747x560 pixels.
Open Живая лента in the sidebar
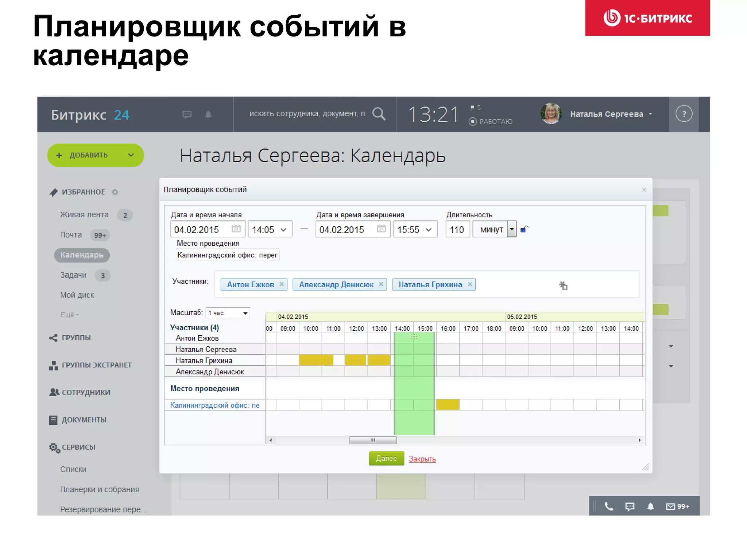click(84, 215)
